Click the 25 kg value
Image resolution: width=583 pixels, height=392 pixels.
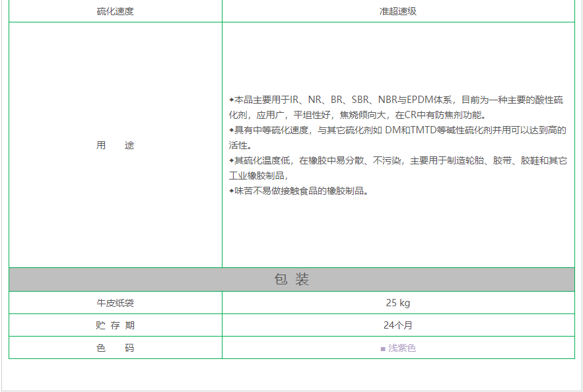click(398, 303)
